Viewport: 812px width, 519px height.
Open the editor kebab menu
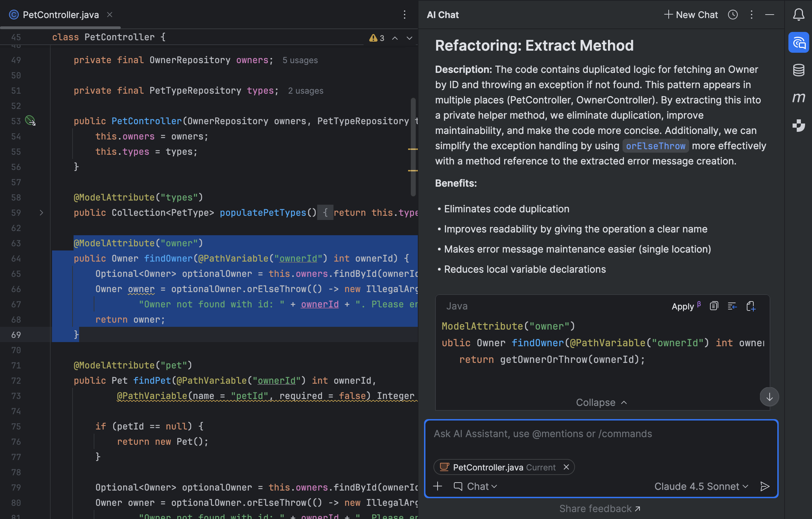pos(405,15)
